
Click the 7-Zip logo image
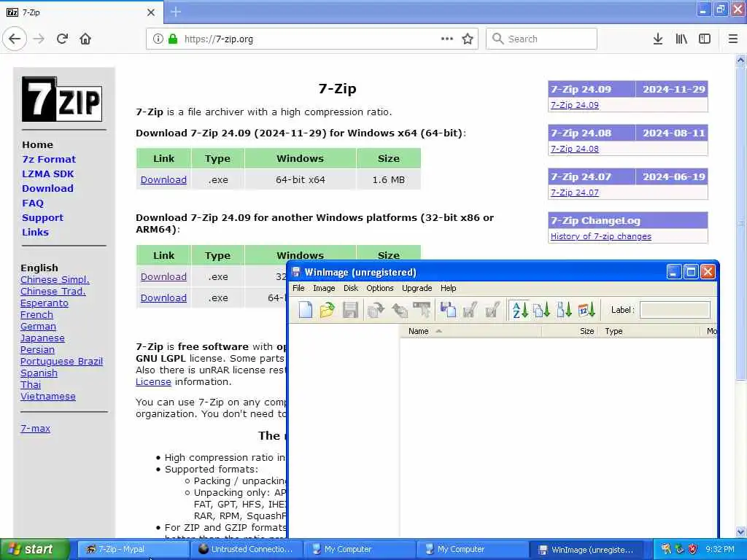(62, 99)
